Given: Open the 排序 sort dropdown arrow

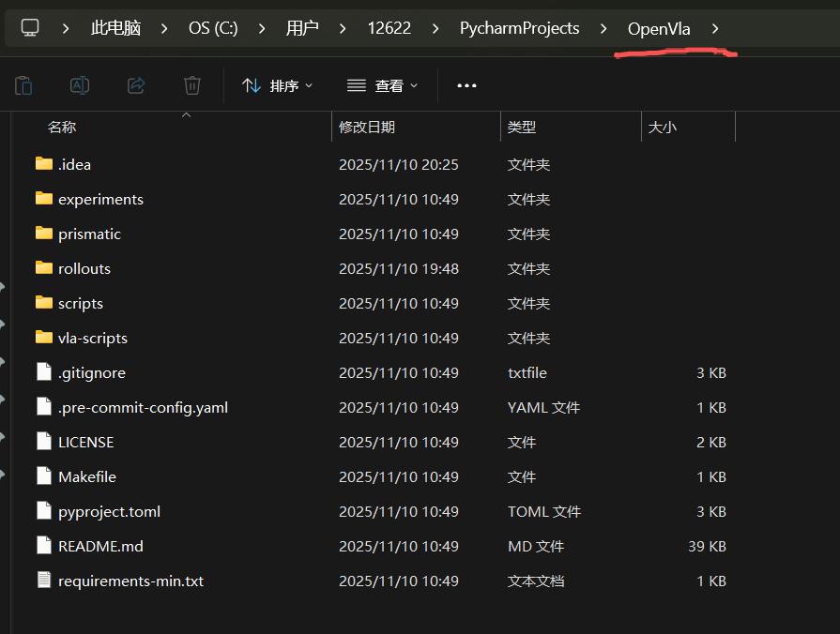Looking at the screenshot, I should tap(309, 85).
